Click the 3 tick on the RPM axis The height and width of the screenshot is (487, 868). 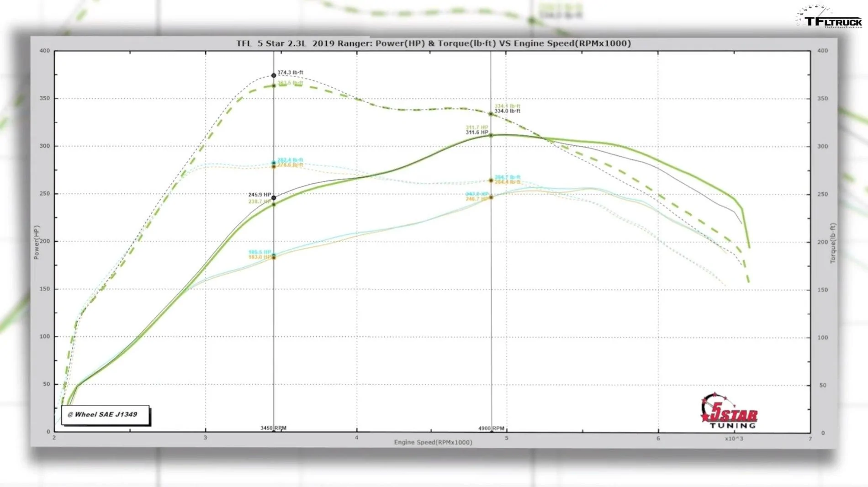point(206,438)
